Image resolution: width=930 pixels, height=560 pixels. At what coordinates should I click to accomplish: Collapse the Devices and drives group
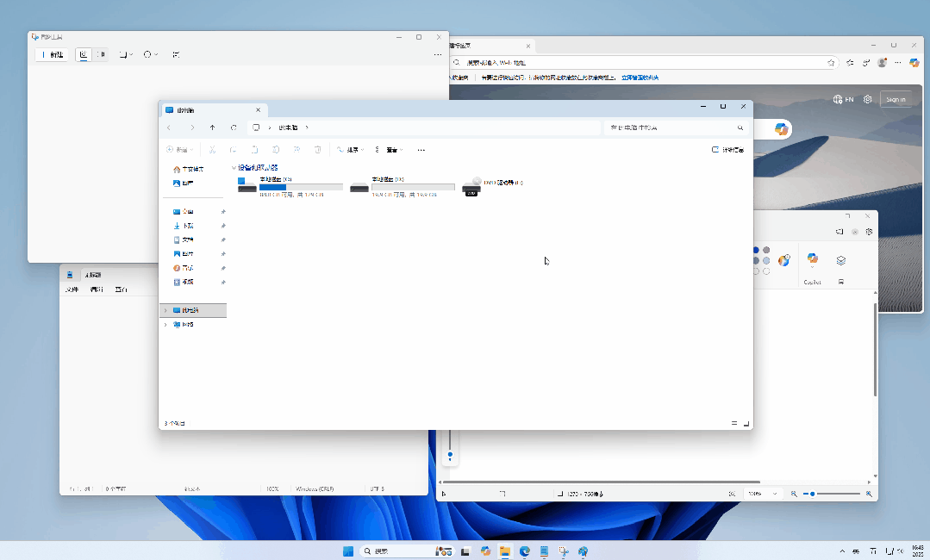(234, 168)
